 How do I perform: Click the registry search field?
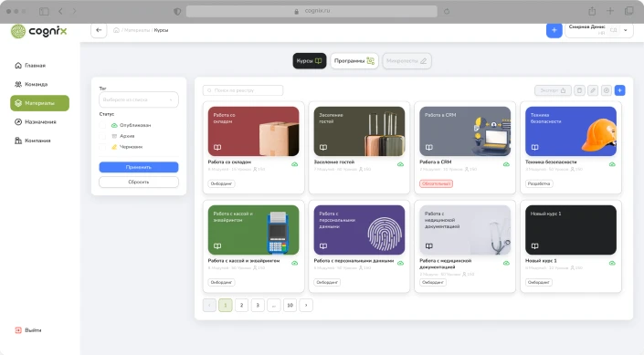243,90
